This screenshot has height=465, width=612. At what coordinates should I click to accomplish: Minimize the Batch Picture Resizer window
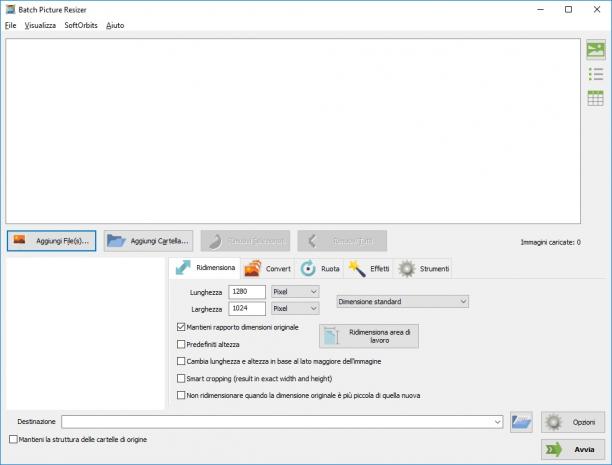(x=541, y=9)
